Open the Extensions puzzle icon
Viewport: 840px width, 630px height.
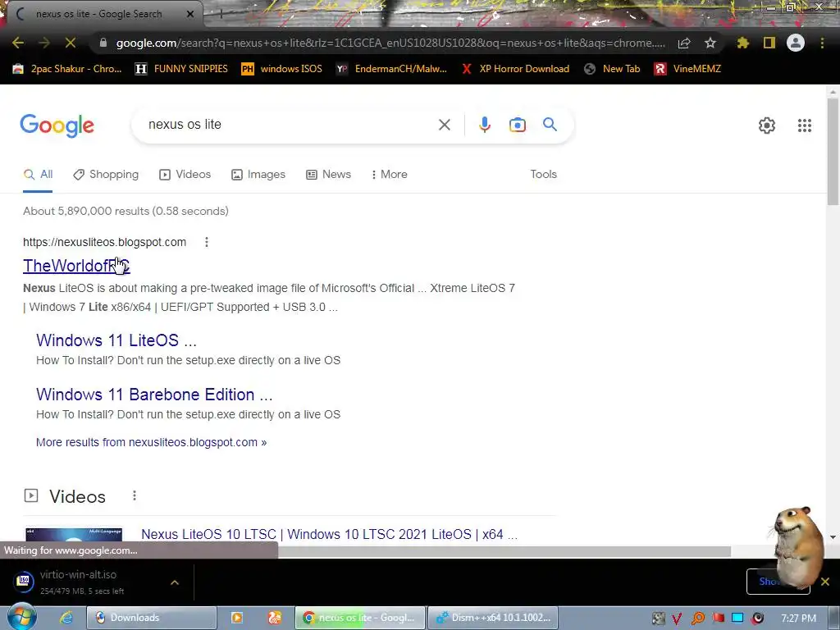743,43
